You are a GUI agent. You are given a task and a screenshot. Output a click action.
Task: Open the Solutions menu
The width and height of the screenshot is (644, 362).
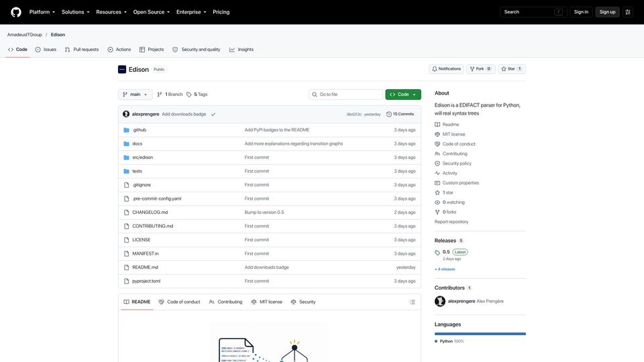(x=75, y=12)
